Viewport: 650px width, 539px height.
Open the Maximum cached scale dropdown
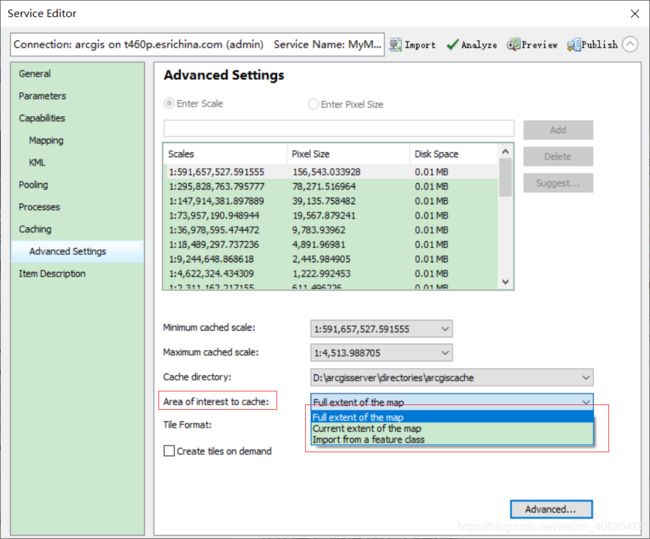pyautogui.click(x=381, y=353)
